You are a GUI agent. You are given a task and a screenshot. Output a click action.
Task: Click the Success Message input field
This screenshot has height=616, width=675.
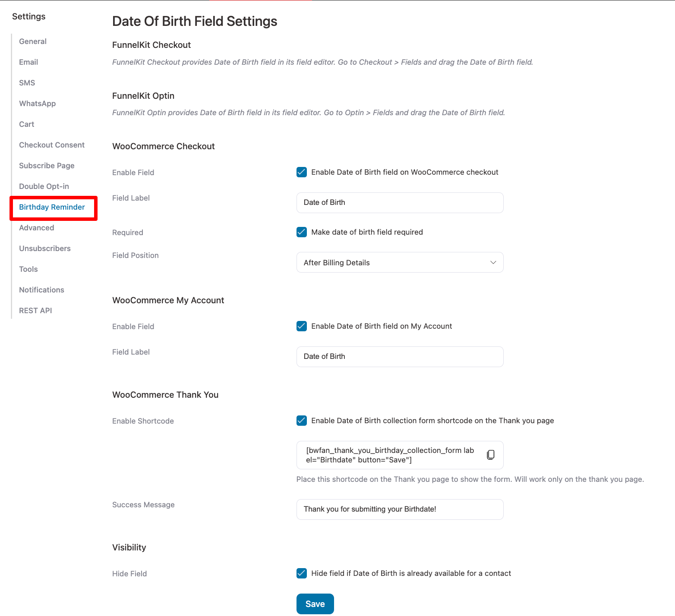click(400, 509)
